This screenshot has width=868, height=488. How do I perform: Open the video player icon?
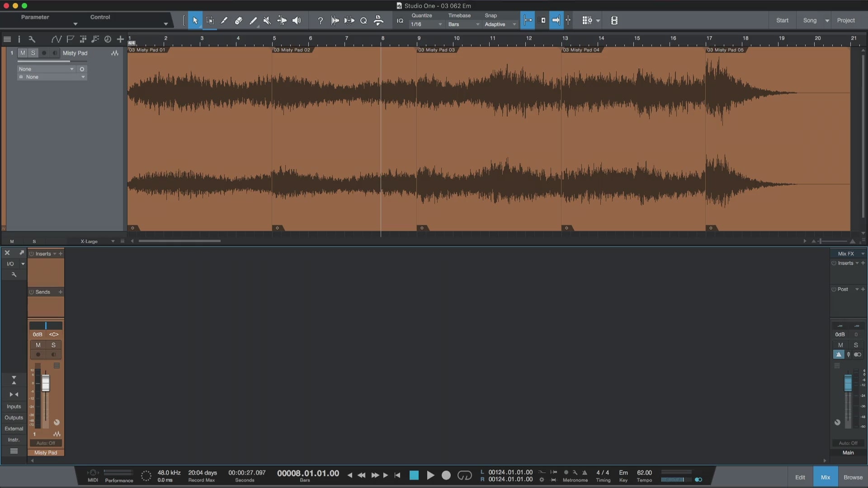click(614, 20)
